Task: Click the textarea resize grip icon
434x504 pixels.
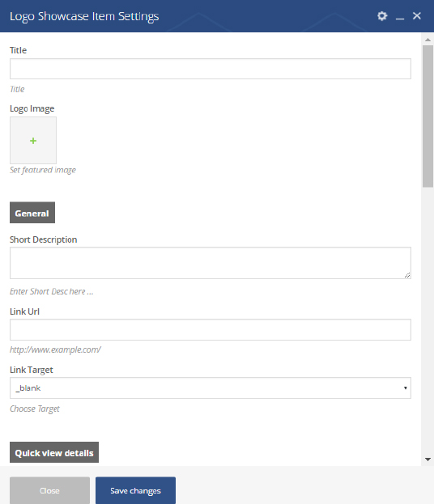Action: pos(407,275)
